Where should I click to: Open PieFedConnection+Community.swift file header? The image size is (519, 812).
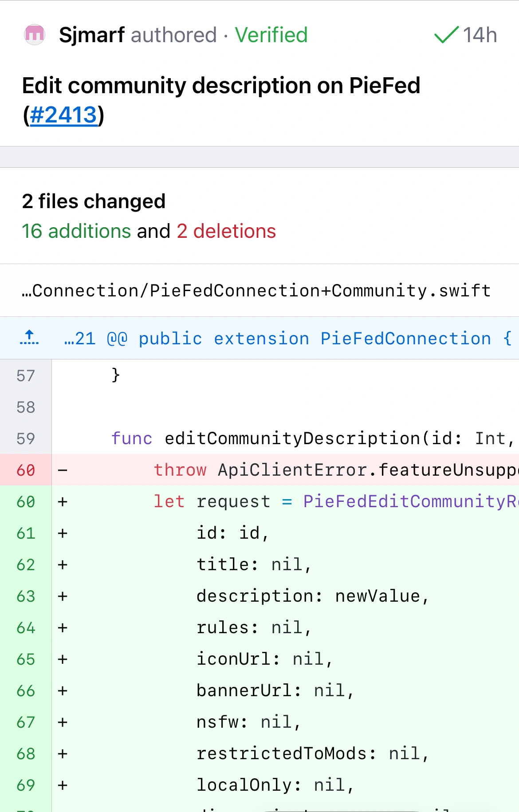(256, 291)
